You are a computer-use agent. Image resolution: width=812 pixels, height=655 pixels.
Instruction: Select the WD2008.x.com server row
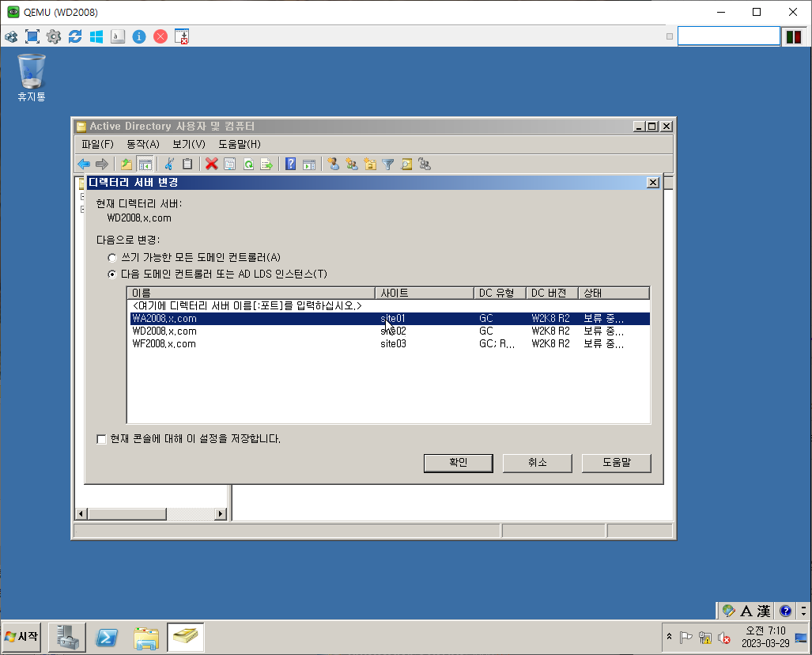[x=390, y=331]
